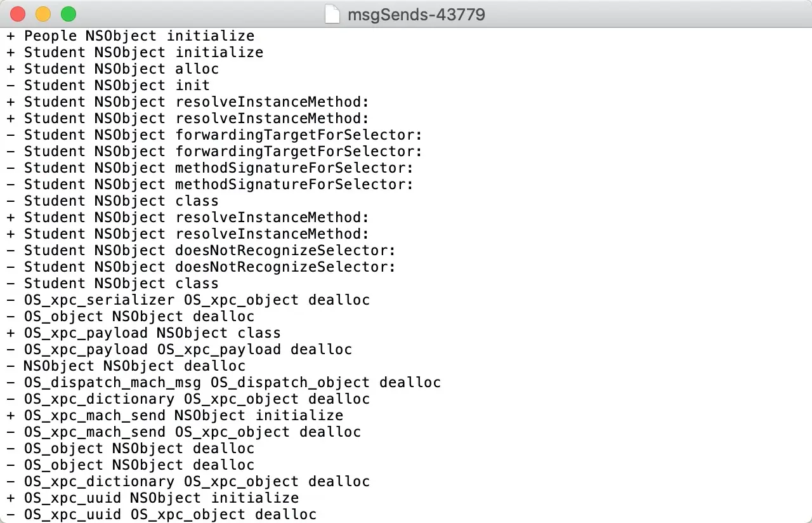Screen dimensions: 812x523
Task: Click the last line OS_xpc_uuid OS_xpc_object dealloc
Action: (162, 515)
